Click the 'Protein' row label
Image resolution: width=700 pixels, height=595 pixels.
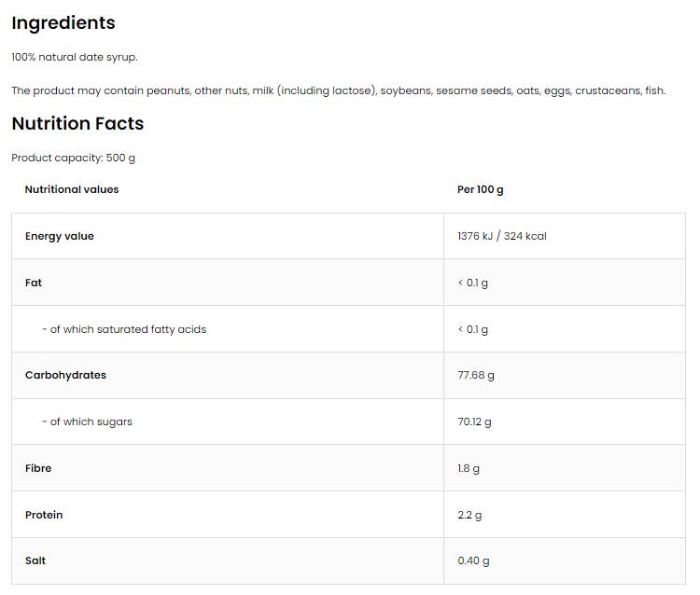[x=44, y=515]
